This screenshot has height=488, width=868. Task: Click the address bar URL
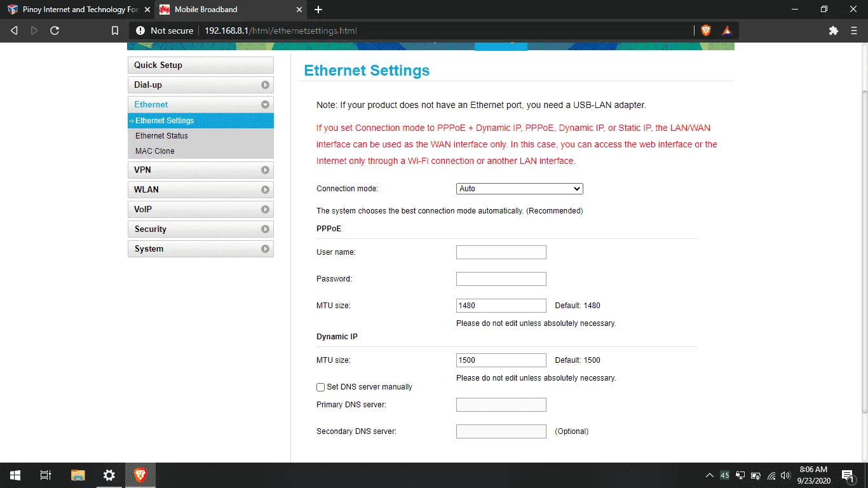[280, 30]
